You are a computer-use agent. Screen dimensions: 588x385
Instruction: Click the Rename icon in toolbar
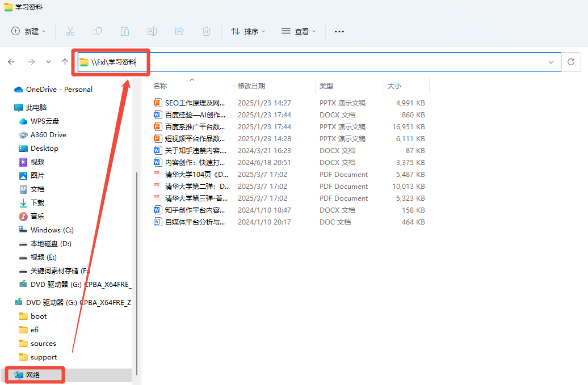click(x=152, y=31)
